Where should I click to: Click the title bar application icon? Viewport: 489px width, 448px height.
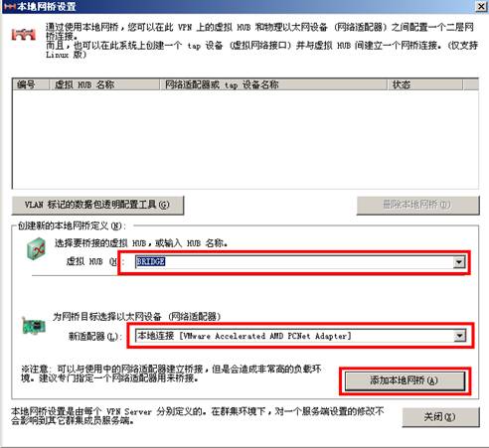click(9, 7)
